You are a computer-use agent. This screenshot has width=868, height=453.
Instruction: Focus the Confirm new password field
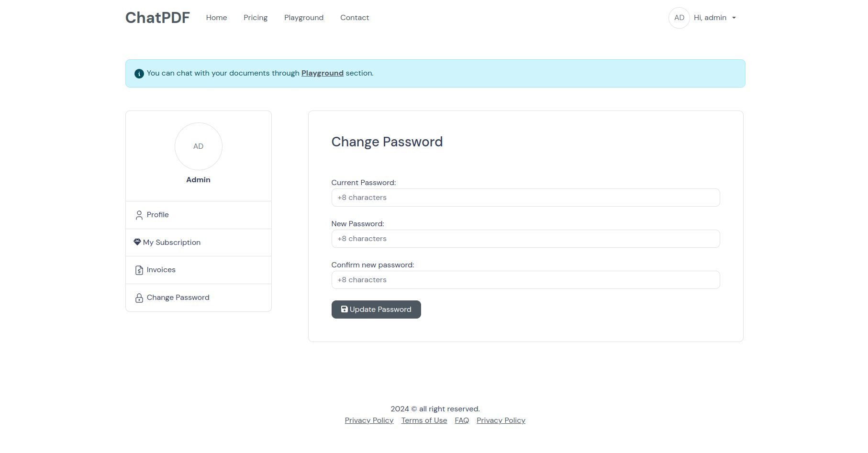tap(525, 280)
